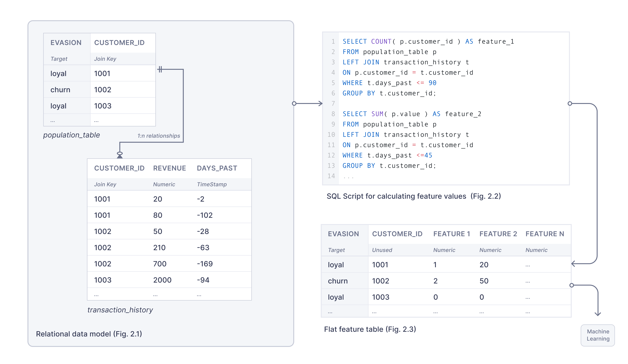Image resolution: width=628 pixels, height=364 pixels.
Task: Click Target label in population_table
Action: point(59,59)
